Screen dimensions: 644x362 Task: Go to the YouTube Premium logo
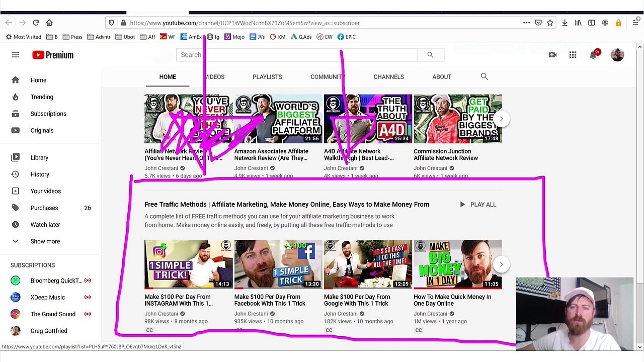pos(53,55)
